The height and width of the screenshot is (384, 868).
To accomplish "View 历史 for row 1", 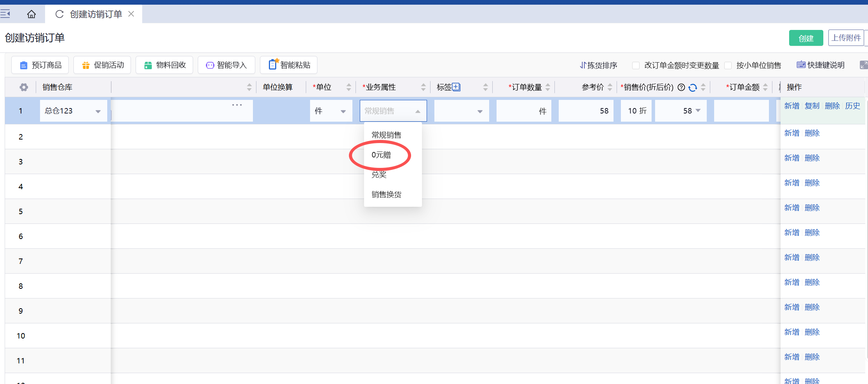I will [852, 106].
